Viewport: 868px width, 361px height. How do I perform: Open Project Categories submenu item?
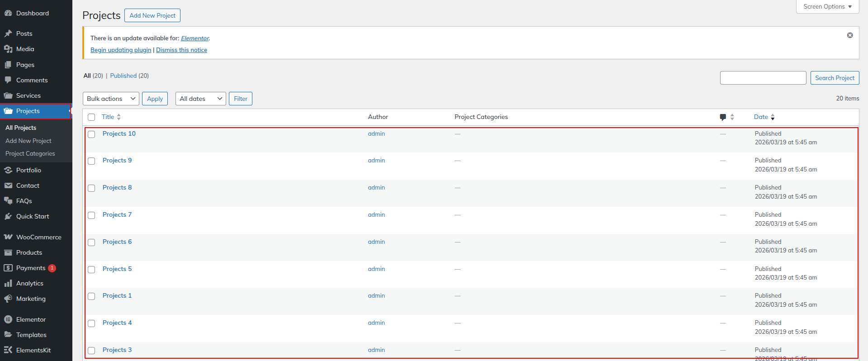coord(30,154)
